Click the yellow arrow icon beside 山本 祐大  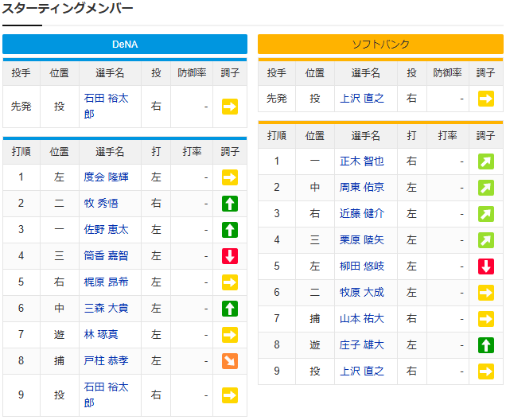click(485, 319)
